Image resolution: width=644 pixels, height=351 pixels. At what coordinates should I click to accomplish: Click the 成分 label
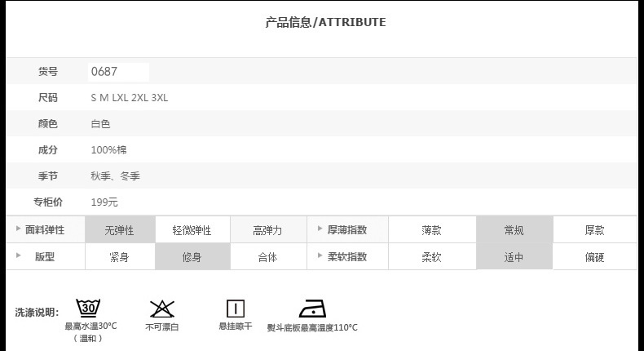pyautogui.click(x=48, y=149)
